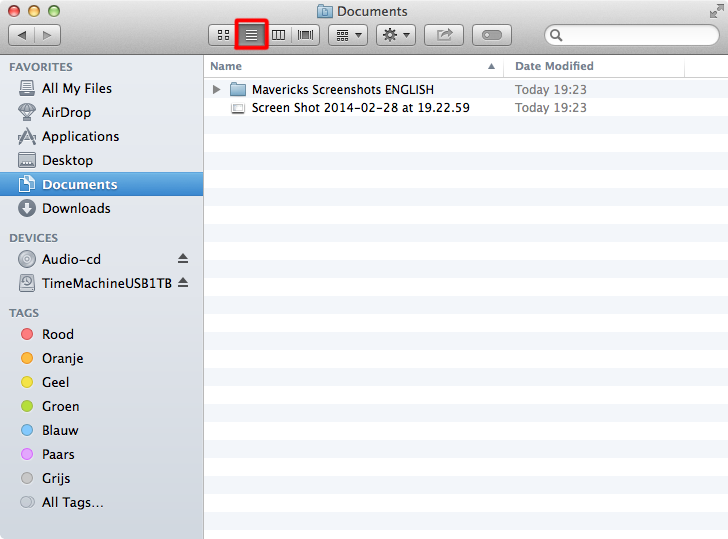Image resolution: width=728 pixels, height=539 pixels.
Task: Switch to icon view
Action: (223, 35)
